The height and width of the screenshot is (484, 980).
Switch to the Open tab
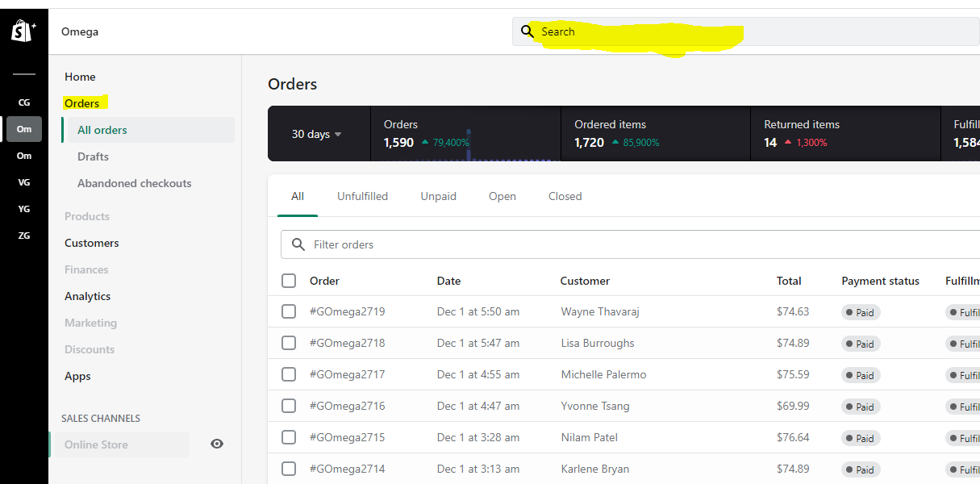pyautogui.click(x=503, y=196)
